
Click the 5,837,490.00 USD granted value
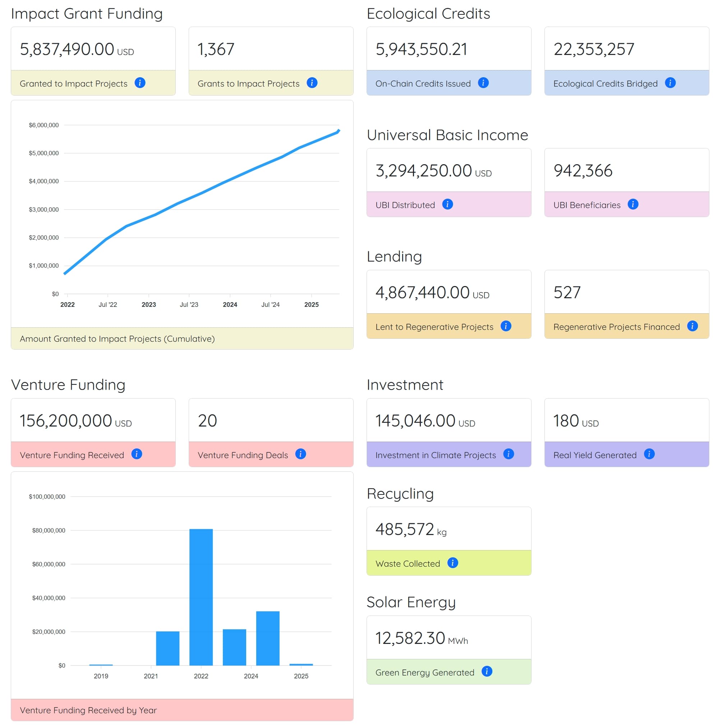pyautogui.click(x=77, y=50)
